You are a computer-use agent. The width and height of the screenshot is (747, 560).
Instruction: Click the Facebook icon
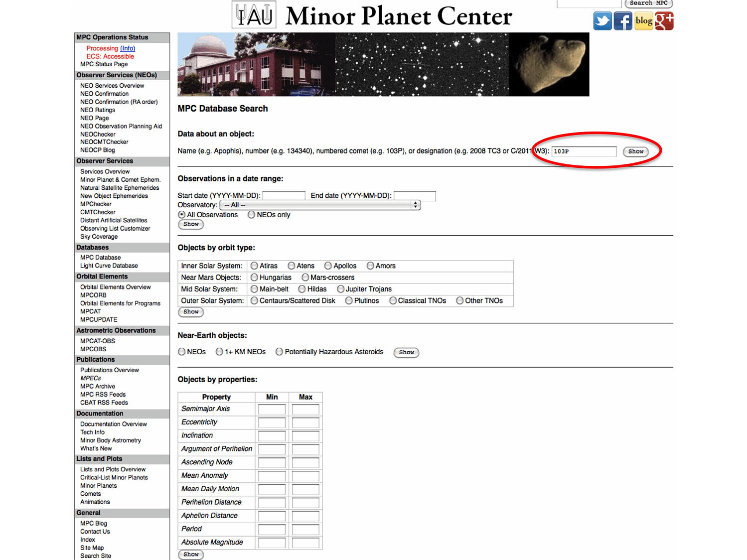tap(622, 21)
